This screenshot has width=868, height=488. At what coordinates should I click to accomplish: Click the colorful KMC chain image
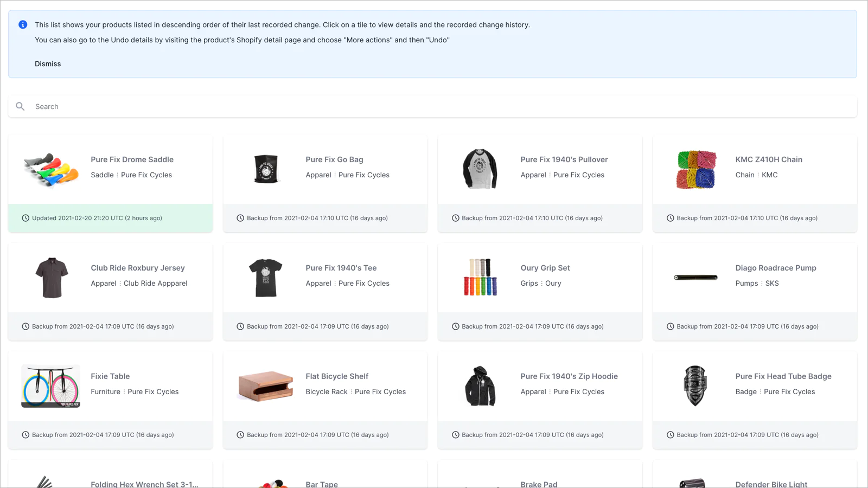(696, 169)
